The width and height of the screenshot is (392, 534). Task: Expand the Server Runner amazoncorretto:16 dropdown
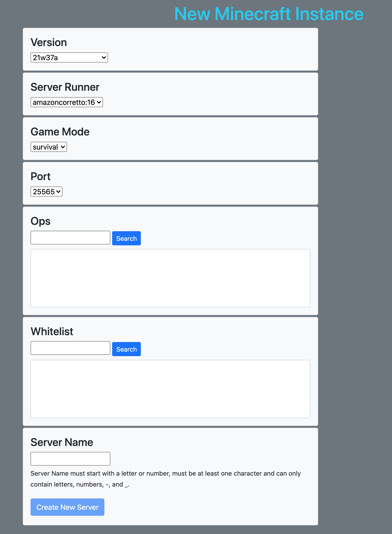pyautogui.click(x=67, y=102)
